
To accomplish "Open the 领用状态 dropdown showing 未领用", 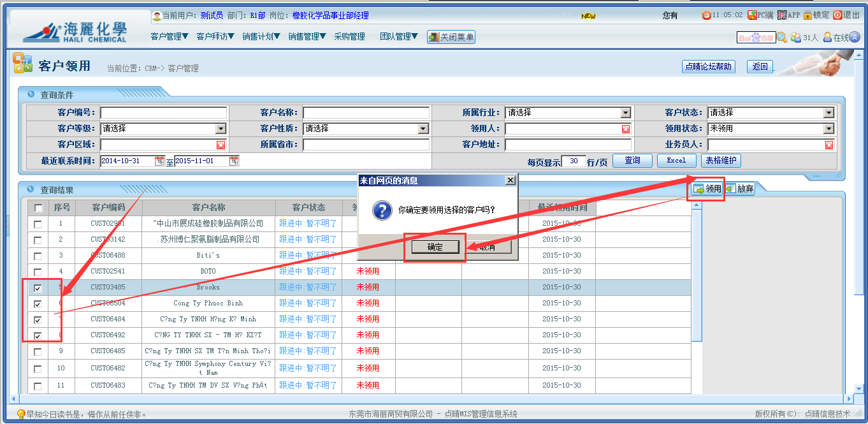I will tap(828, 129).
